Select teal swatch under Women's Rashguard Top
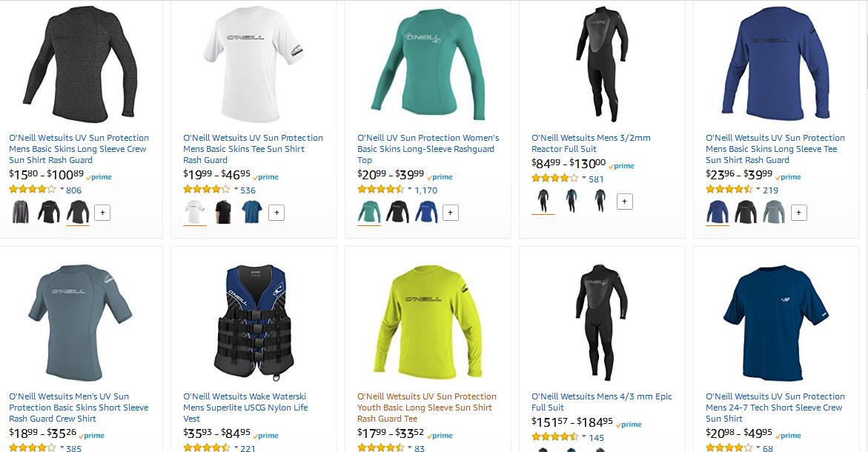 (369, 213)
